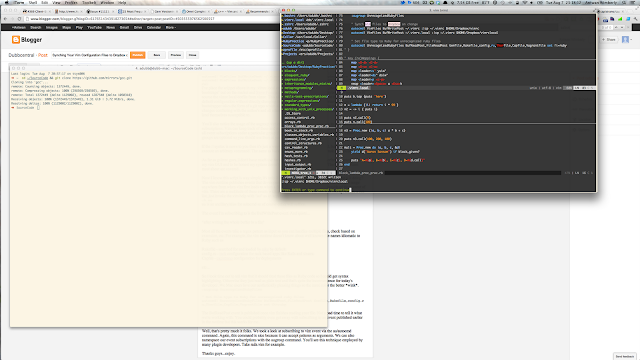Screen dimensions: 640x360
Task: Click the Share button
Action: [610, 40]
